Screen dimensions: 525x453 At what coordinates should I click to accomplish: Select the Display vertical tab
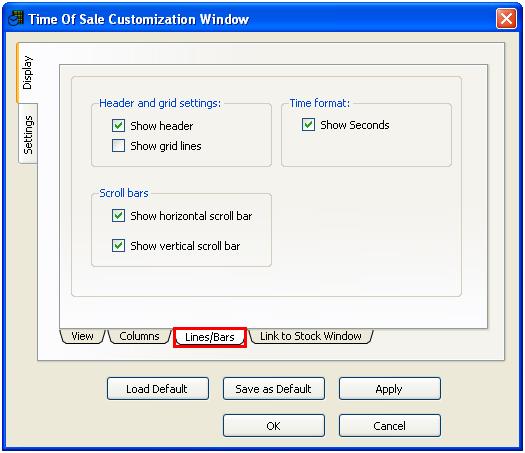(27, 73)
